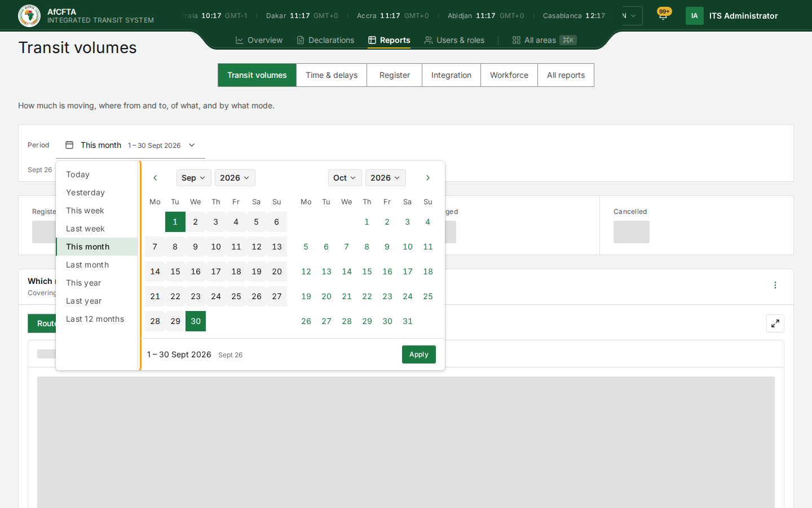Open the All areas switcher
The image size is (812, 508).
pyautogui.click(x=544, y=40)
